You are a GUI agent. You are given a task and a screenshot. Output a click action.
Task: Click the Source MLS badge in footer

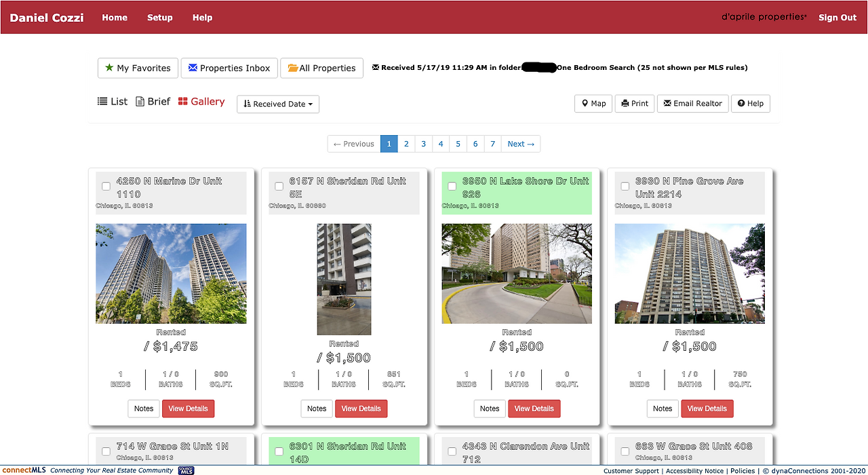(186, 470)
